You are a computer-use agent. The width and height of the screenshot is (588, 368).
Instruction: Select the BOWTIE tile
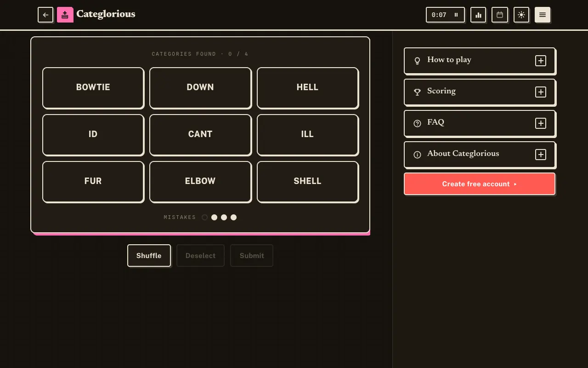pos(93,88)
